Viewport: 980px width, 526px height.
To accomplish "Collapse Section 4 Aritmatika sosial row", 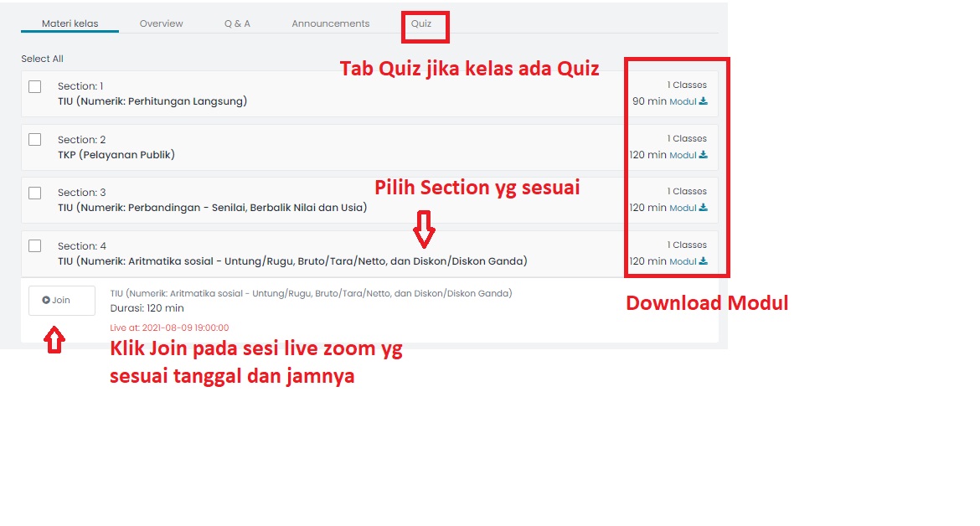I will click(x=292, y=261).
